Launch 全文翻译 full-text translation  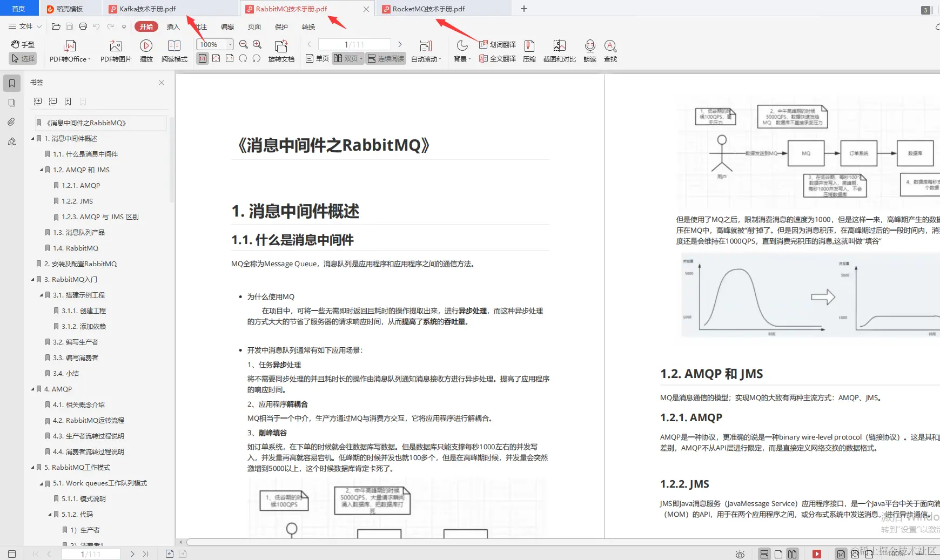click(498, 58)
